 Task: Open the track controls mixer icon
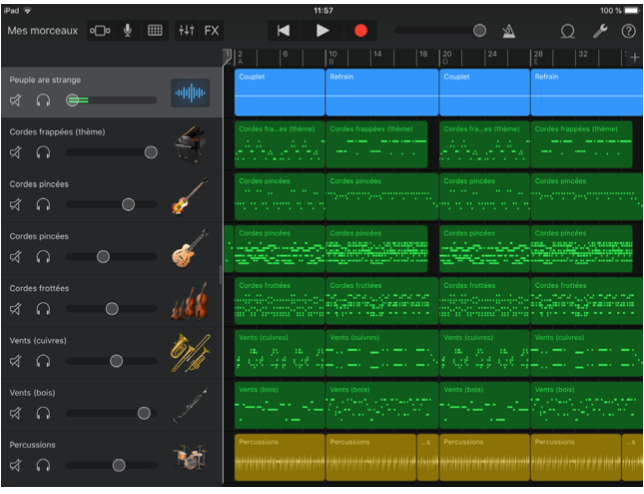[186, 31]
